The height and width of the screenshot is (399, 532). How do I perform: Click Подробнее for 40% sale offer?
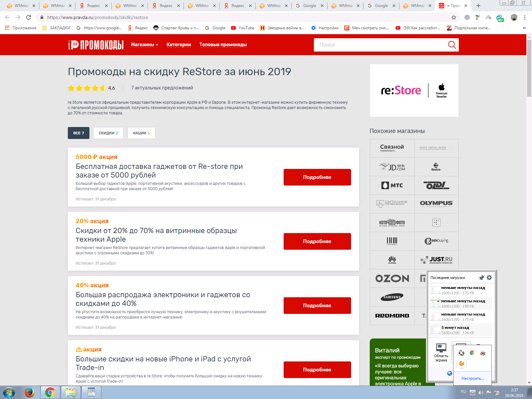click(x=317, y=306)
